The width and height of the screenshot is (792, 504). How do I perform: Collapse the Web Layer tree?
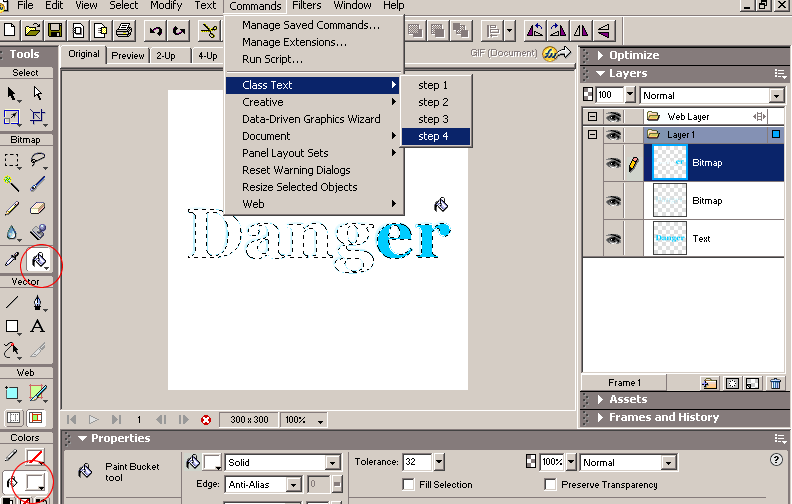[x=592, y=117]
